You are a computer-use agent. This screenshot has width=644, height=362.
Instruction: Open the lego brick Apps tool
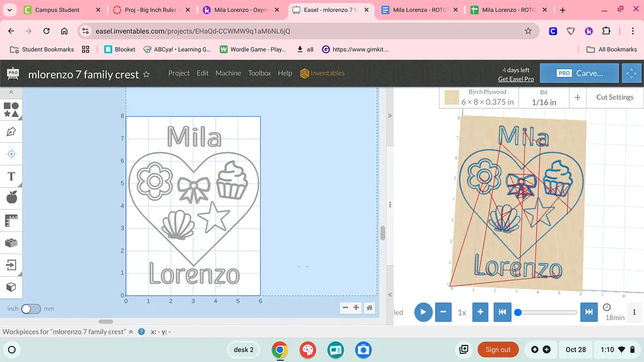[11, 242]
